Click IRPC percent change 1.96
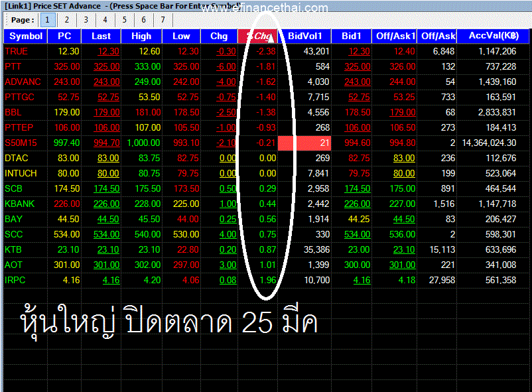This screenshot has width=532, height=392. 268,281
